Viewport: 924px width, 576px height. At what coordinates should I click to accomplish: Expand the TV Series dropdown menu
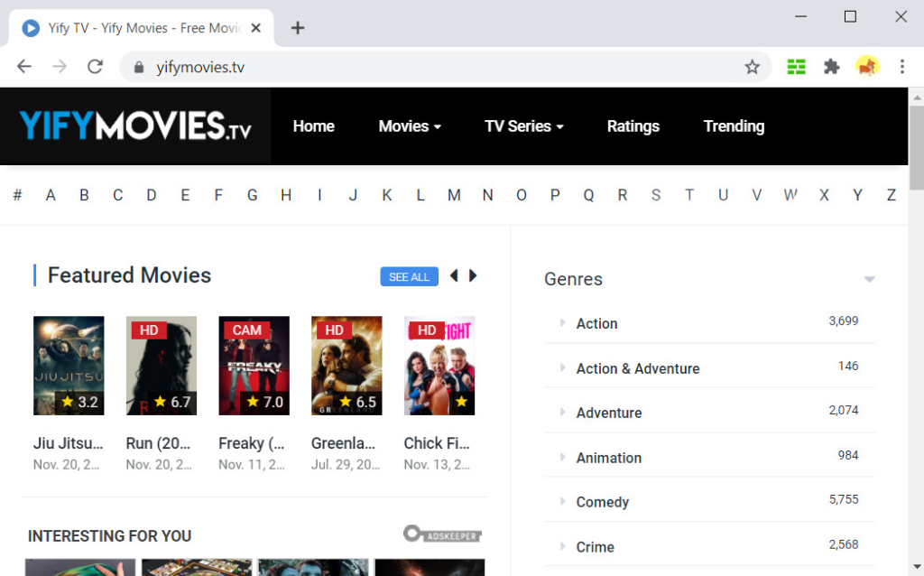(523, 126)
